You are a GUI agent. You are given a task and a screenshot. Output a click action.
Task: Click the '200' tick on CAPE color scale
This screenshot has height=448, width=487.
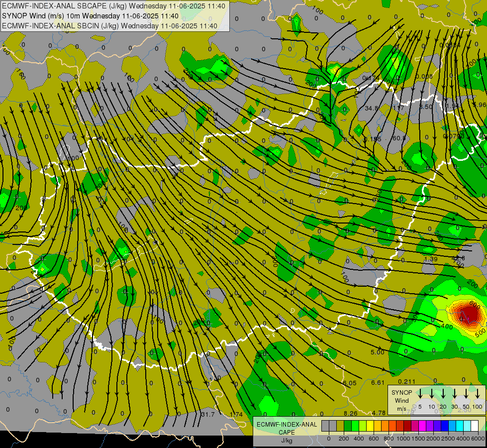coord(344,439)
